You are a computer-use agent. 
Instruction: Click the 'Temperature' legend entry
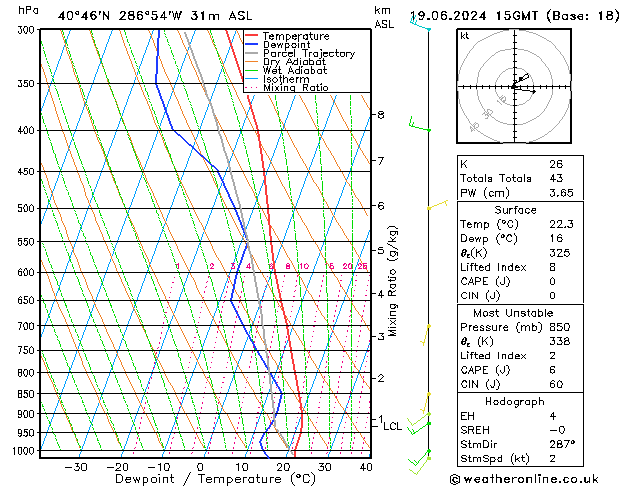296,36
